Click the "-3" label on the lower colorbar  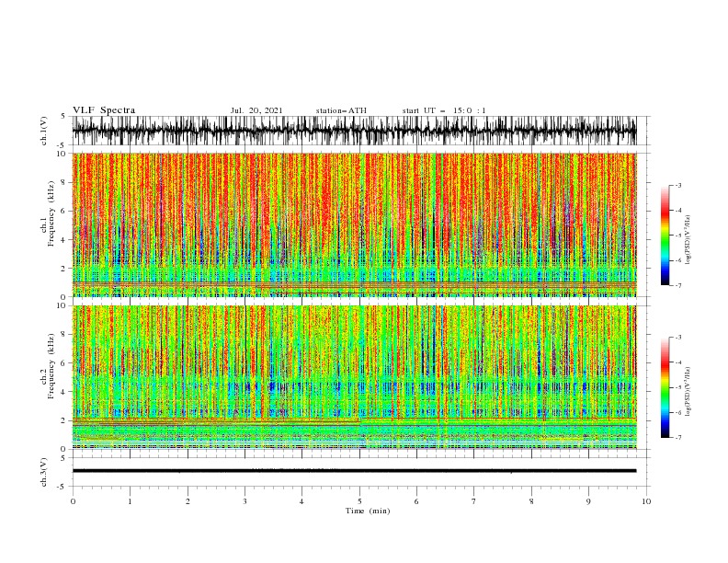point(677,338)
